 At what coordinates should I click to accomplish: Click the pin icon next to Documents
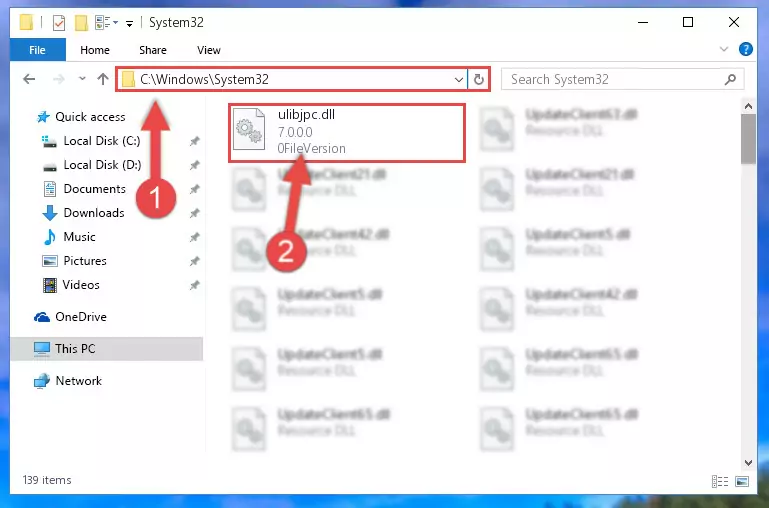pyautogui.click(x=194, y=189)
